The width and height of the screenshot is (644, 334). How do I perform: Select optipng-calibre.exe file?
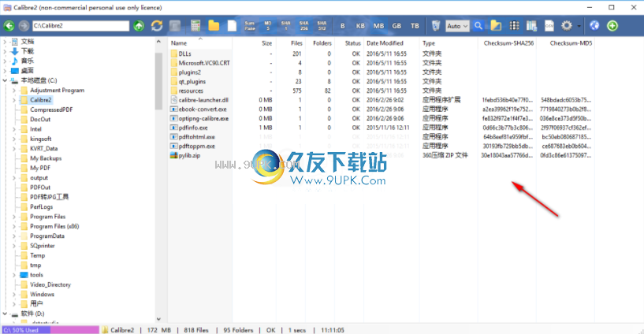click(203, 119)
